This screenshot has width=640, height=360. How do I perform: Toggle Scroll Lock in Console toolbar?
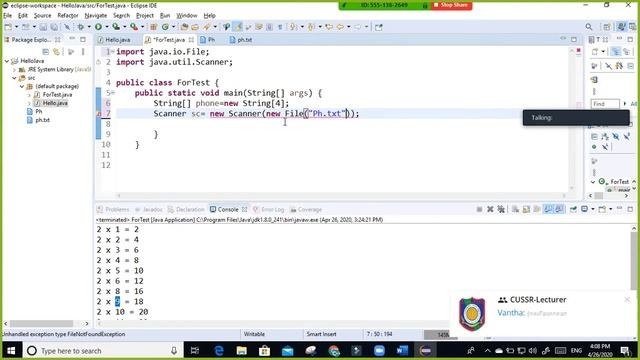(x=526, y=209)
